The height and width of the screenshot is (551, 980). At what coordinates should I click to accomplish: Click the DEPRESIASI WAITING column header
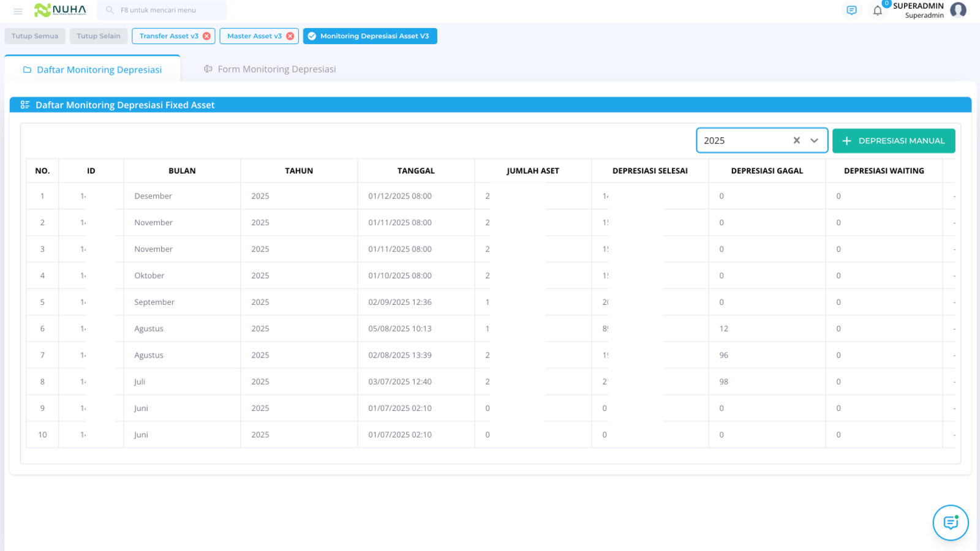tap(884, 171)
